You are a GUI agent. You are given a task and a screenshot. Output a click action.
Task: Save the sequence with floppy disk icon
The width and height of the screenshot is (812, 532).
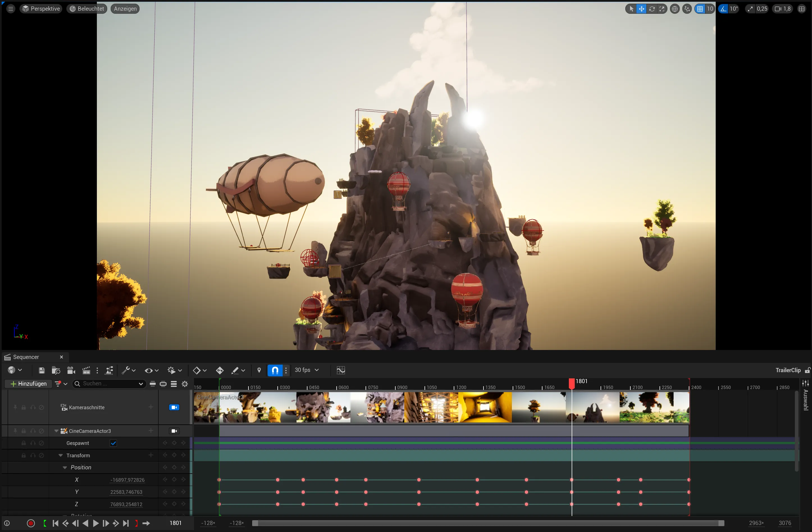tap(42, 370)
